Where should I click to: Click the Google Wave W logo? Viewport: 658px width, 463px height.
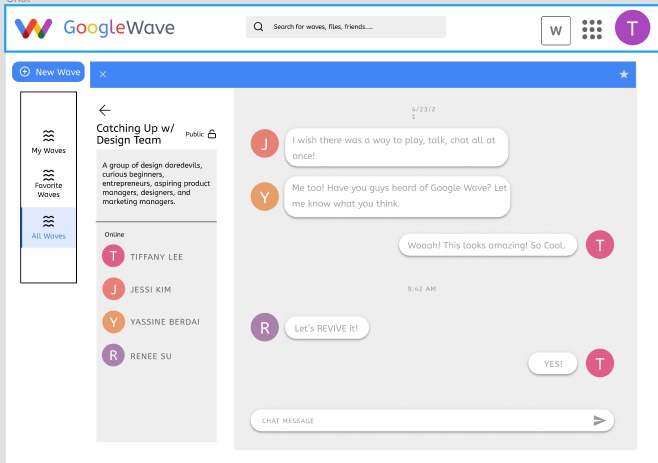click(33, 28)
